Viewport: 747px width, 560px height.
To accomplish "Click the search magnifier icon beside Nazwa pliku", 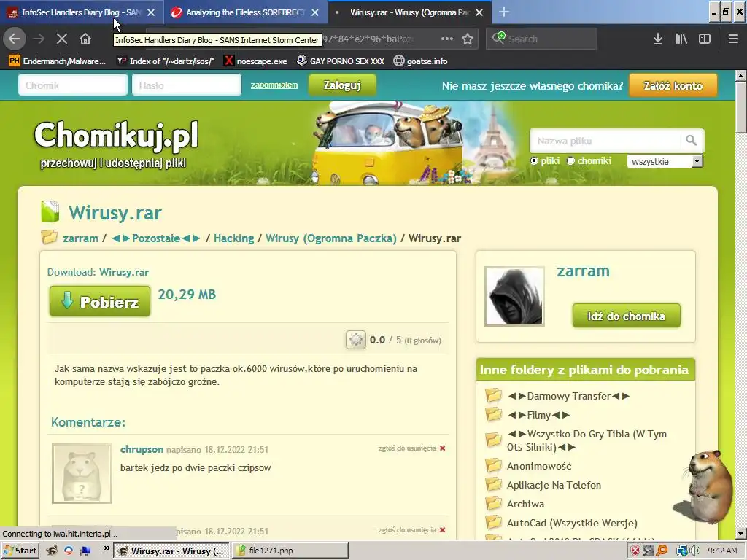I will pyautogui.click(x=692, y=141).
